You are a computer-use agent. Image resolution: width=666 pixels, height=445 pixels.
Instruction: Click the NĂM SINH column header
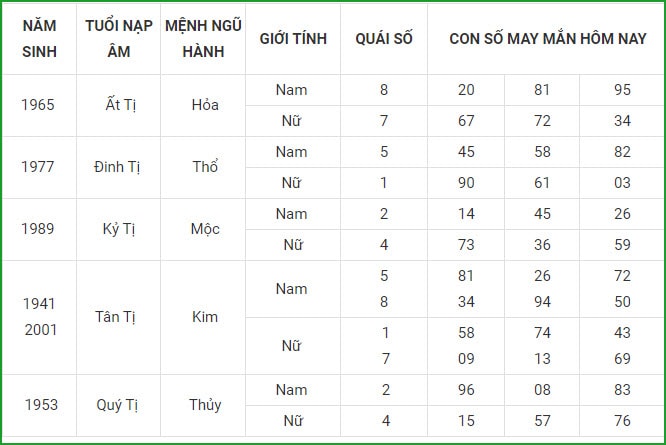click(39, 39)
